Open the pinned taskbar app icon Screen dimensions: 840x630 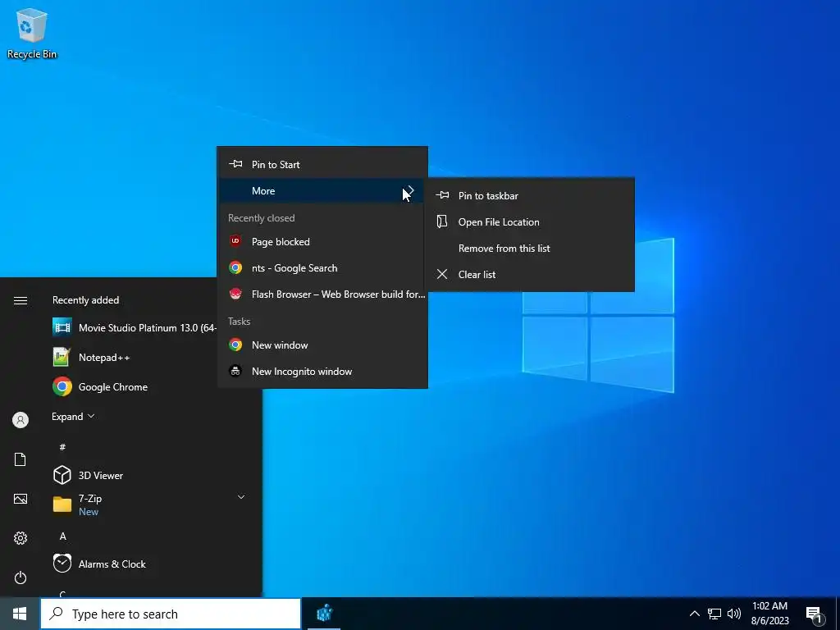pyautogui.click(x=324, y=614)
